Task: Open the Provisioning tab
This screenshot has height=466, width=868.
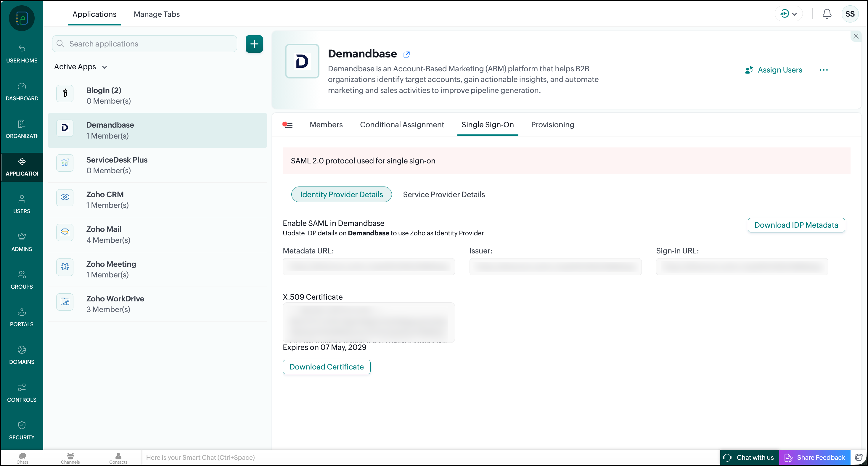Action: [553, 125]
